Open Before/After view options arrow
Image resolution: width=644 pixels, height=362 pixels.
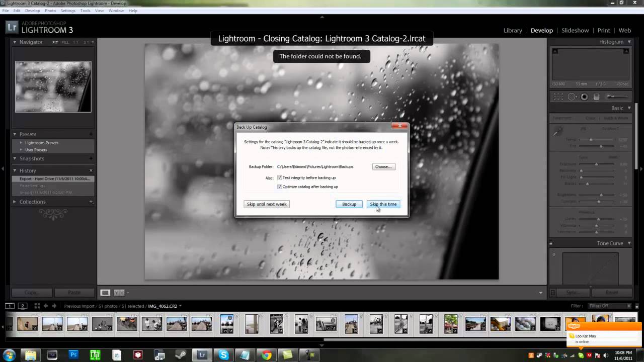click(x=128, y=293)
